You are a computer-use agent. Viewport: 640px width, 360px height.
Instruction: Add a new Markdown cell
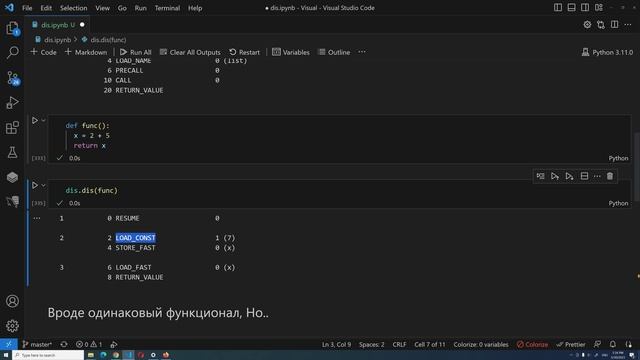(x=86, y=52)
